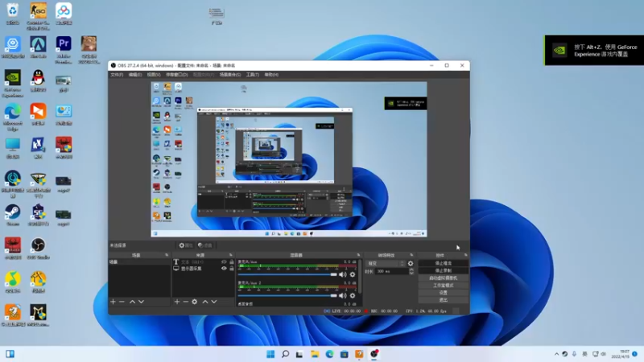Open the Recycle Bin on the desktop
The height and width of the screenshot is (362, 644).
point(13,14)
